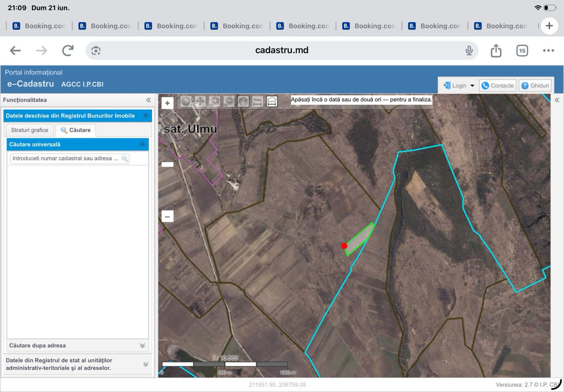Click the green highlighted parcel on map
Image resolution: width=564 pixels, height=392 pixels.
[x=360, y=239]
